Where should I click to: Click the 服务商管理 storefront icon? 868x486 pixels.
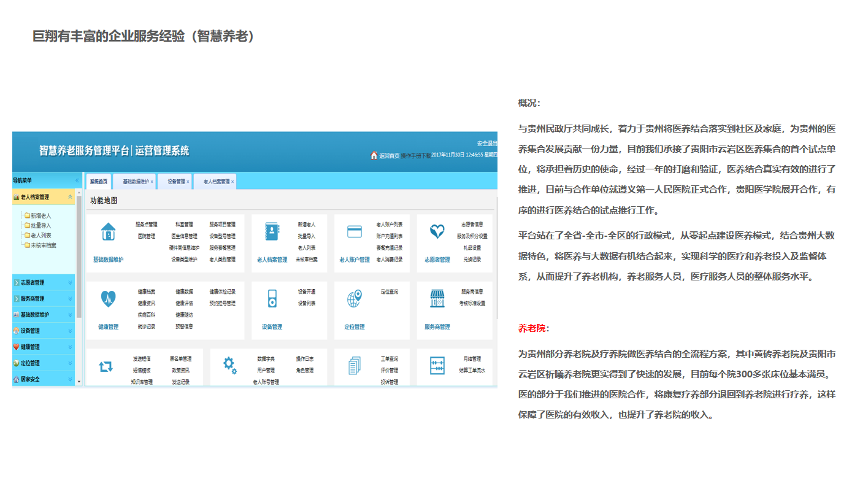[x=437, y=299]
